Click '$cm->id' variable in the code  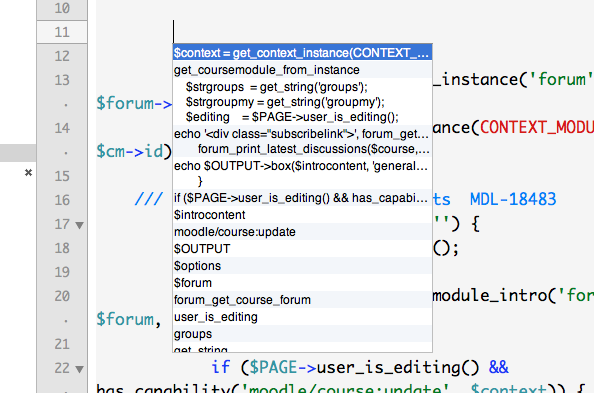pos(130,152)
